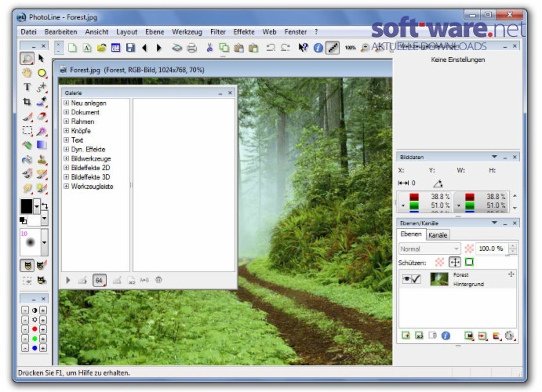Click the black foreground color swatch
Screen dimensions: 542x392
[x=27, y=206]
